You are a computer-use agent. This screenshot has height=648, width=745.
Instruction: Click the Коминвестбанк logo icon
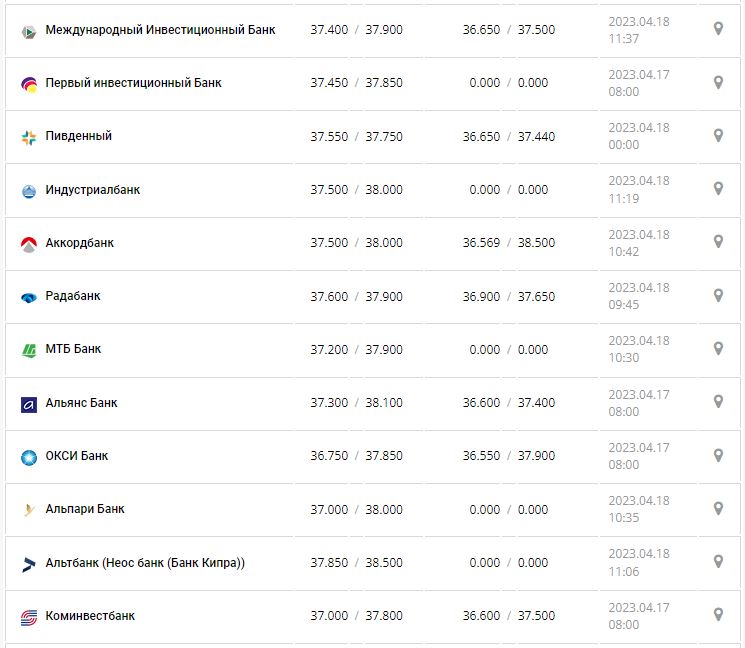[28, 617]
